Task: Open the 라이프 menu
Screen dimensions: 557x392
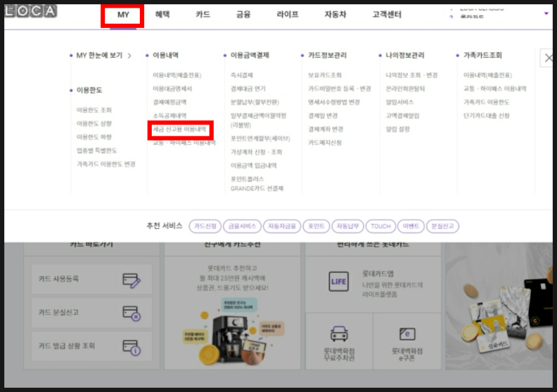Action: tap(288, 15)
